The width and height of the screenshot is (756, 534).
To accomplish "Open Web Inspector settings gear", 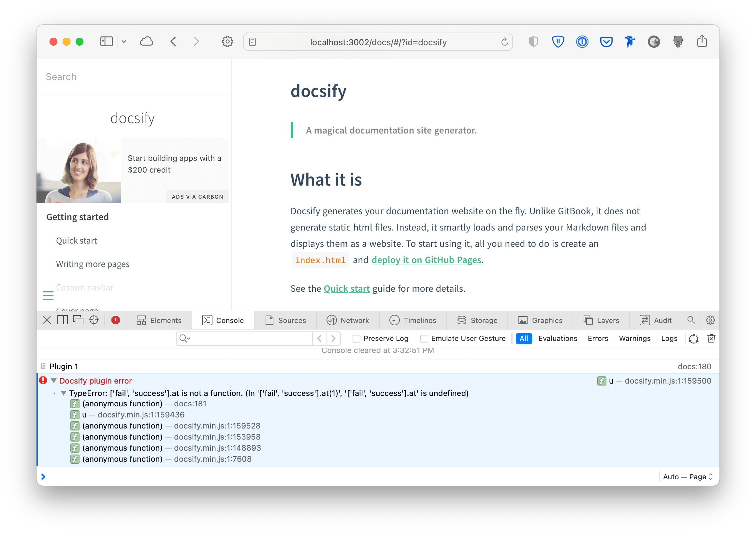I will 710,320.
